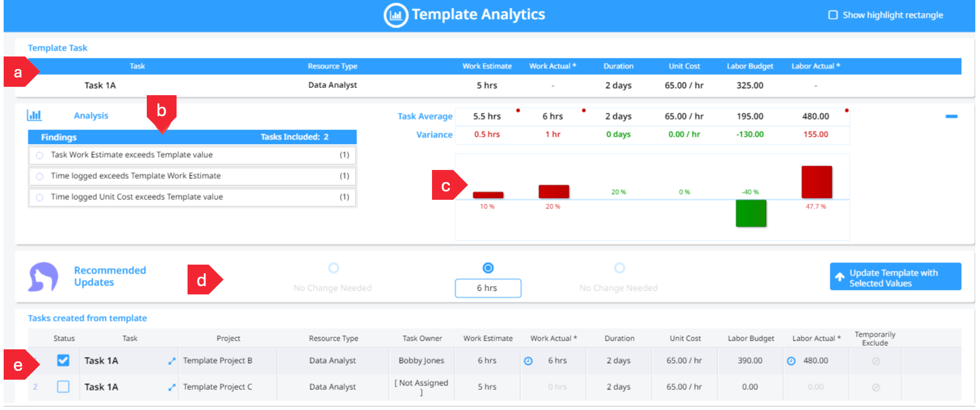Collapse the Analysis section with minus icon

point(951,116)
